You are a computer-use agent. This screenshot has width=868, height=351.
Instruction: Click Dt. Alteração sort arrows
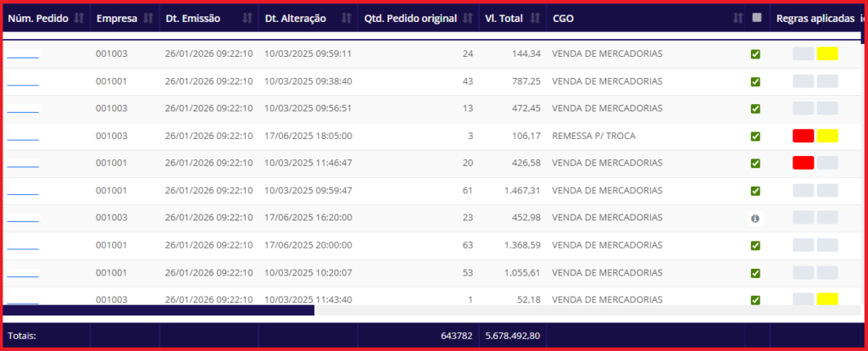point(347,18)
